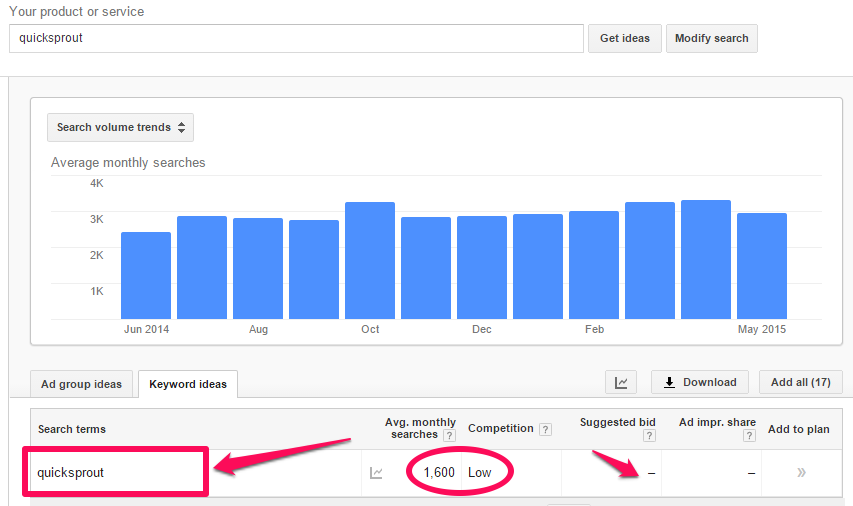Click the Dec bar in the chart

(x=482, y=268)
